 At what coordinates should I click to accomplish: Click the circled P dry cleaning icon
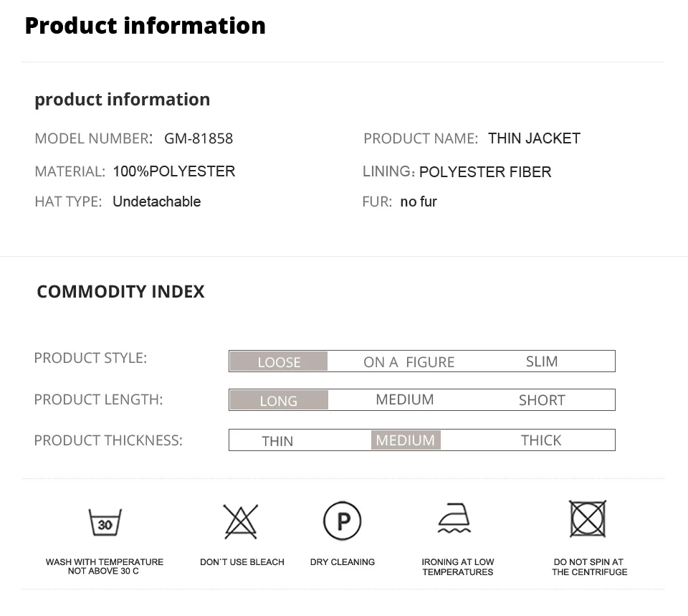point(343,521)
